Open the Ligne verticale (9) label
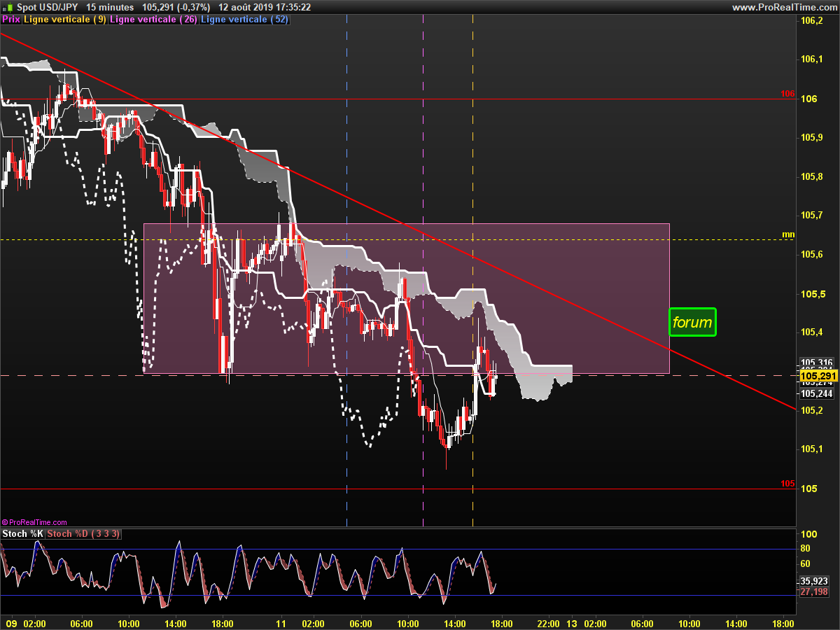Viewport: 840px width, 630px height. (x=65, y=20)
